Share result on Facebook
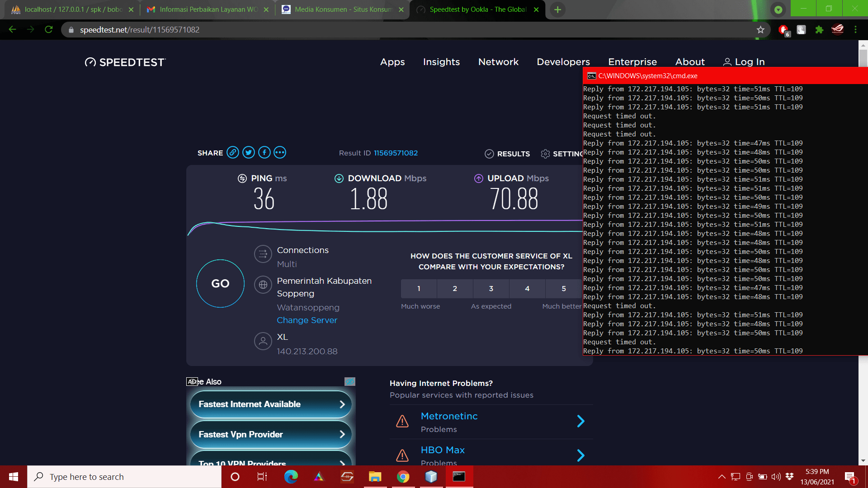Screen dimensions: 868x488 (264, 153)
